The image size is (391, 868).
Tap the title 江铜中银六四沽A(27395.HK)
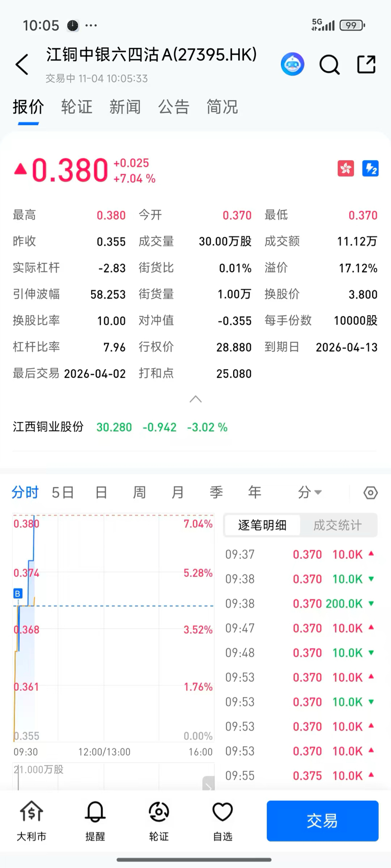coord(152,54)
